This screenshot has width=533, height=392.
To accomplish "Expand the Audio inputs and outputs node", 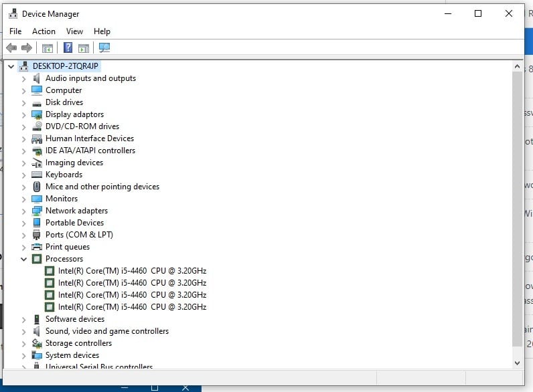I will point(23,78).
